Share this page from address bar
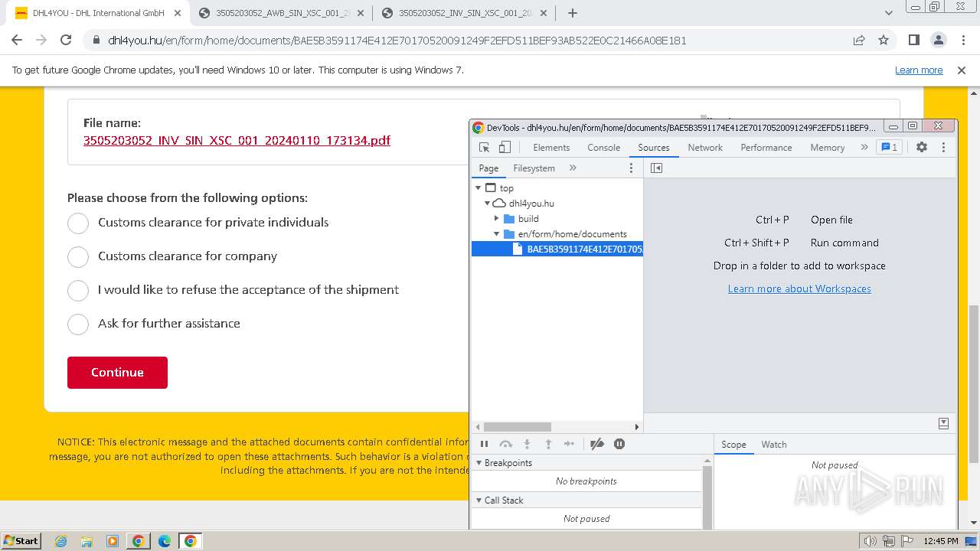The image size is (980, 551). click(859, 40)
